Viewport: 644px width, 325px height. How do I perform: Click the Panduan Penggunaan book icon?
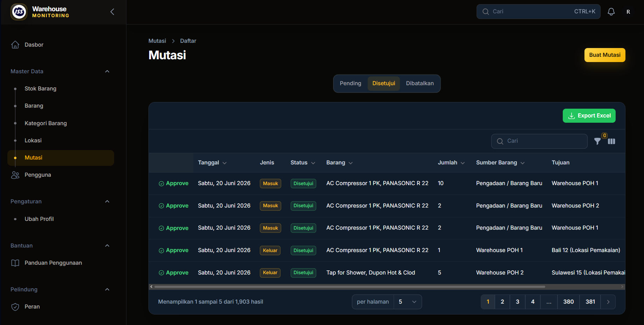coord(15,263)
